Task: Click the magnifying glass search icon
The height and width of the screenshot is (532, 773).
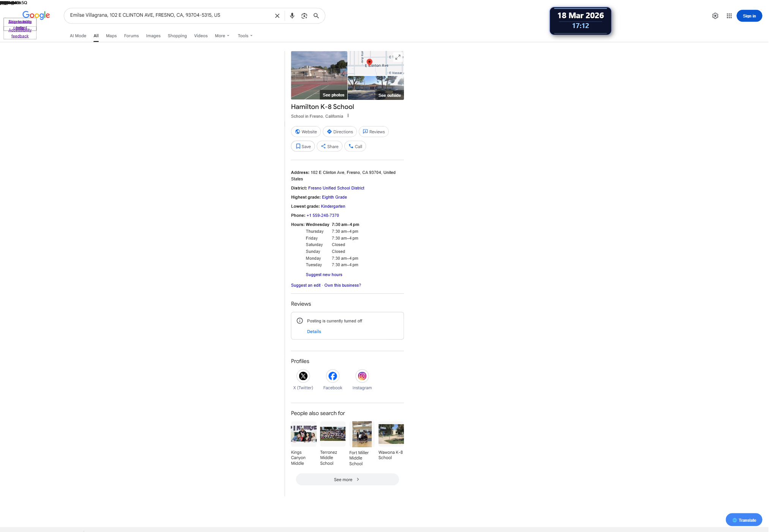Action: pos(316,16)
